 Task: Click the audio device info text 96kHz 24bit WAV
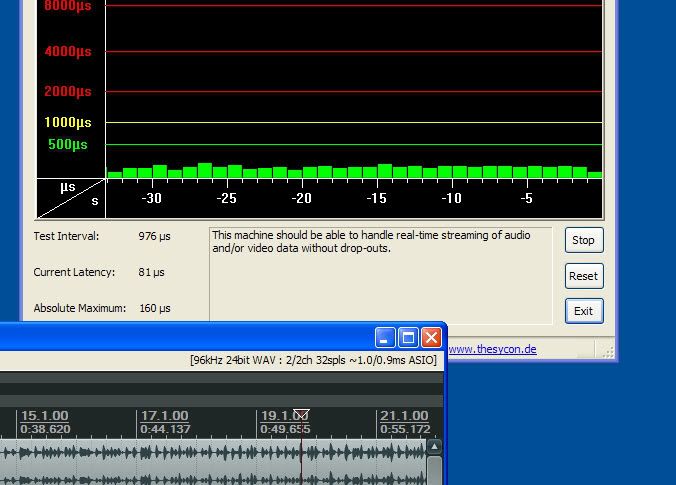click(313, 360)
